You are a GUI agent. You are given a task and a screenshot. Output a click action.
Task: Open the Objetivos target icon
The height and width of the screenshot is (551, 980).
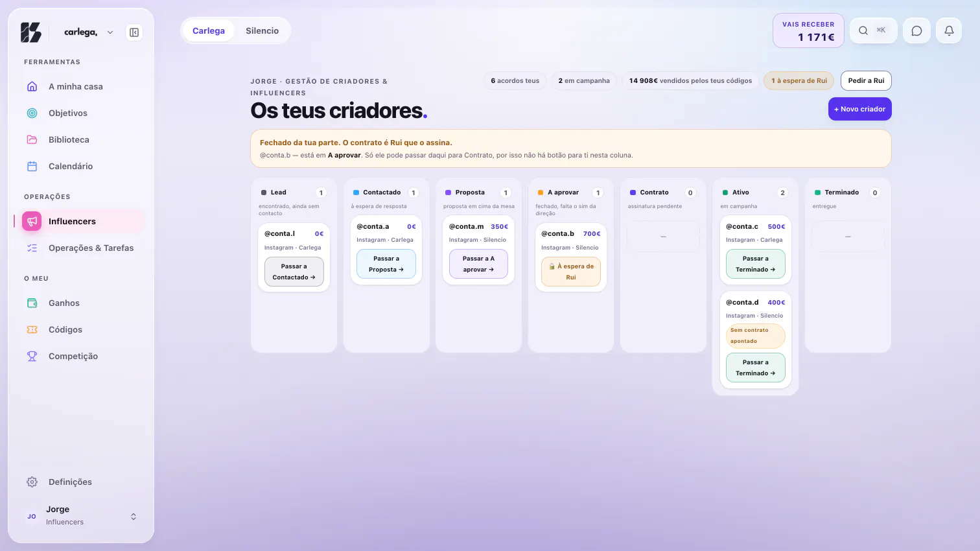tap(32, 113)
